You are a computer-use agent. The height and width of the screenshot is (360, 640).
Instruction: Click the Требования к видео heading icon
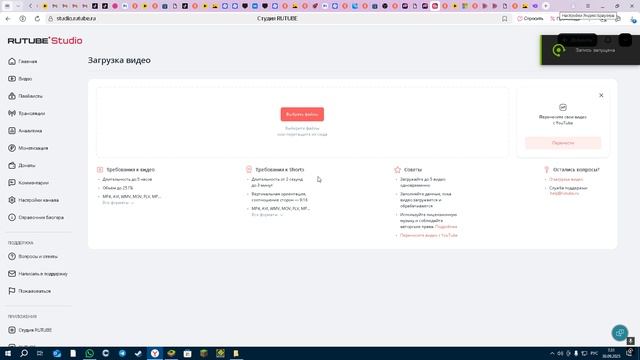100,169
